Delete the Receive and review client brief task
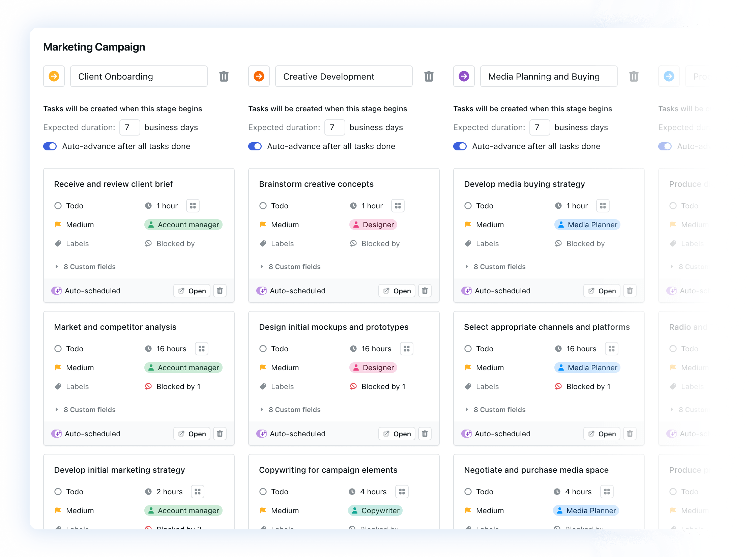Screen dimensions: 756x557 [220, 291]
